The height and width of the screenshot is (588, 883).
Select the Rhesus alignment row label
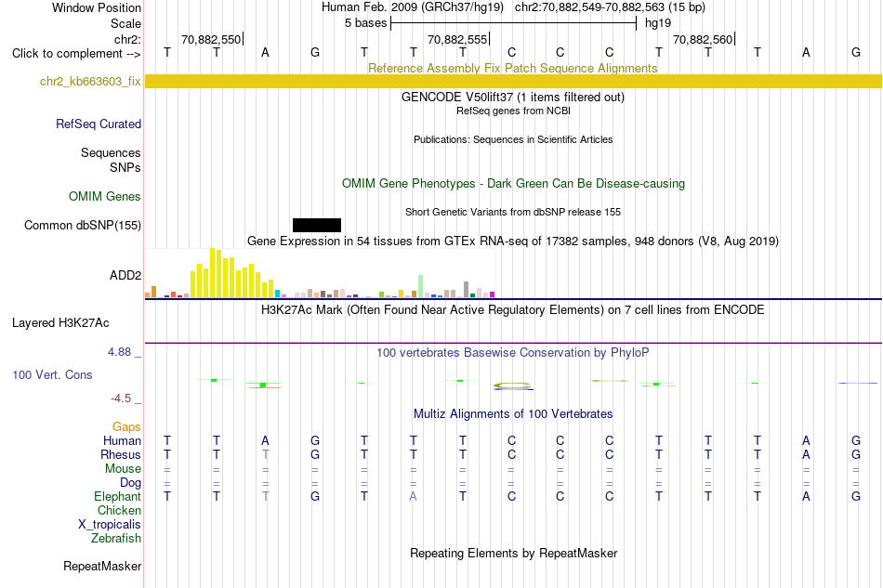pyautogui.click(x=121, y=454)
